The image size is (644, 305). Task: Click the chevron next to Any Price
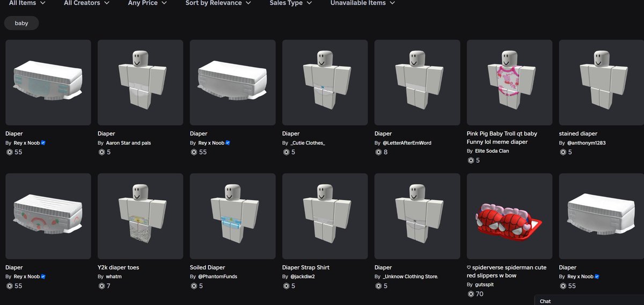[164, 3]
